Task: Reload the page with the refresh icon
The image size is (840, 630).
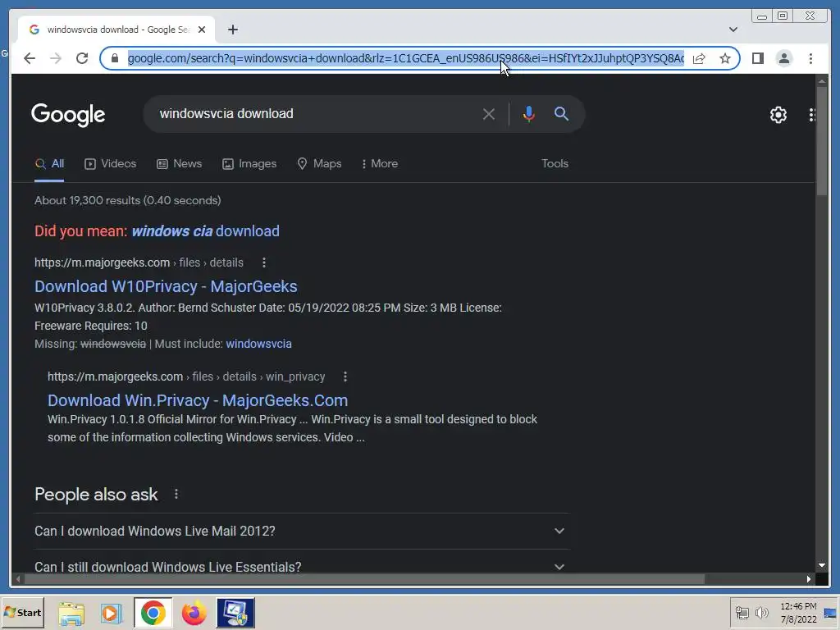Action: click(x=82, y=58)
